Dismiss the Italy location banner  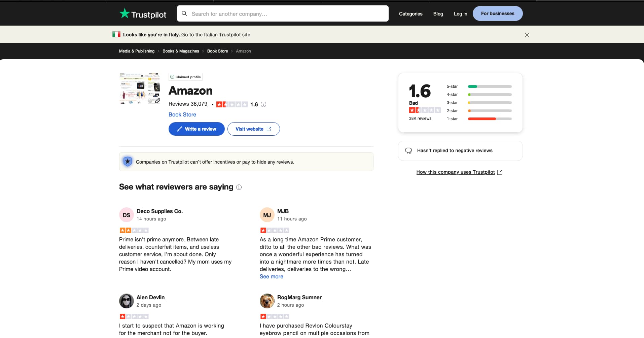(527, 35)
